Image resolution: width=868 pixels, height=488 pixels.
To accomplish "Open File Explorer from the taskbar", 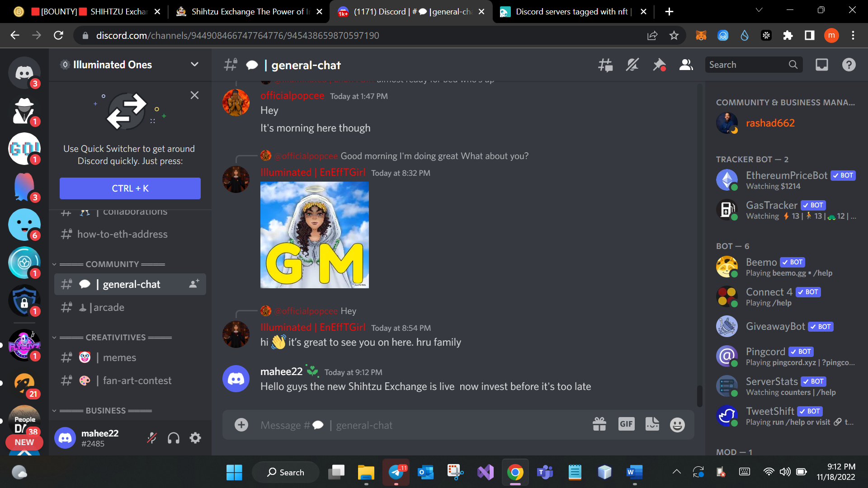I will tap(366, 473).
